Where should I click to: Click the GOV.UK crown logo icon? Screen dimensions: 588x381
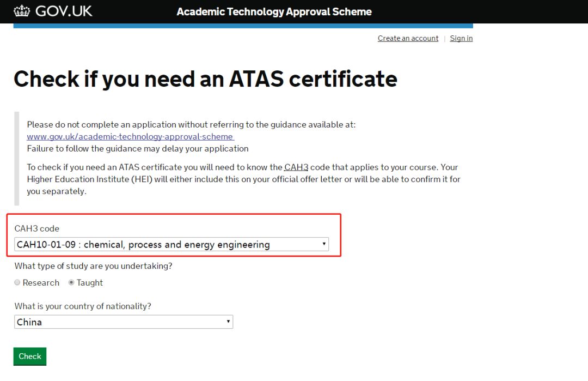coord(22,11)
